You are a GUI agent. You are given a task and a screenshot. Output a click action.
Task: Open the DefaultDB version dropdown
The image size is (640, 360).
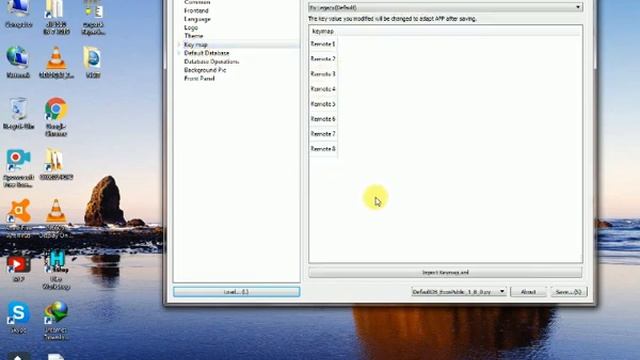[x=459, y=291]
